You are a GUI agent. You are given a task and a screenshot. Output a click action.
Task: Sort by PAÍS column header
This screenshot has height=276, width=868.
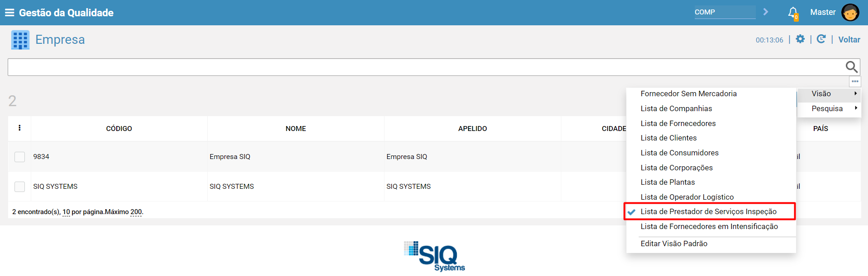coord(821,129)
